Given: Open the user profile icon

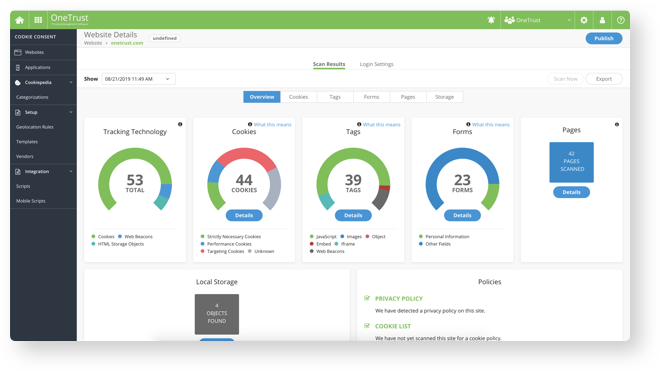Looking at the screenshot, I should click(x=602, y=20).
